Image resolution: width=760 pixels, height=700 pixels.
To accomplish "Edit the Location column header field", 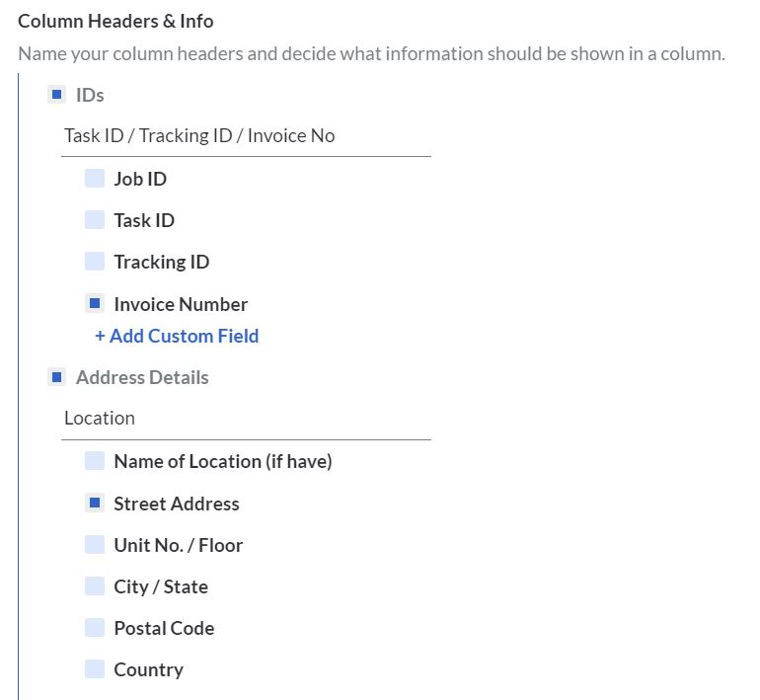I will (246, 419).
